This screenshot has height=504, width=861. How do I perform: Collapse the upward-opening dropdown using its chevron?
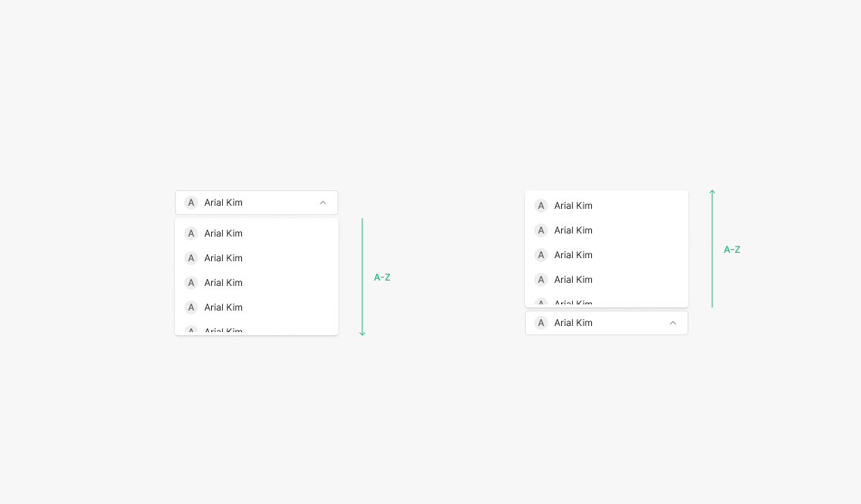pos(673,323)
